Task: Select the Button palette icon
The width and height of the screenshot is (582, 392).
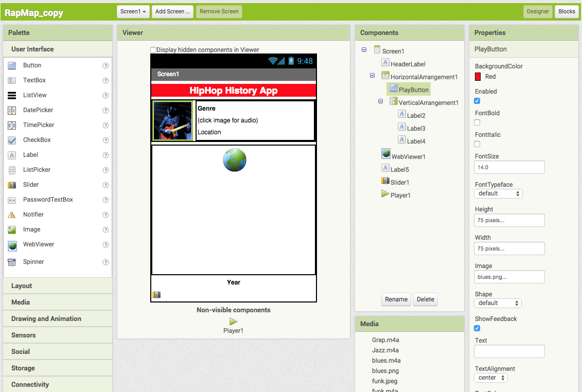Action: pos(12,66)
